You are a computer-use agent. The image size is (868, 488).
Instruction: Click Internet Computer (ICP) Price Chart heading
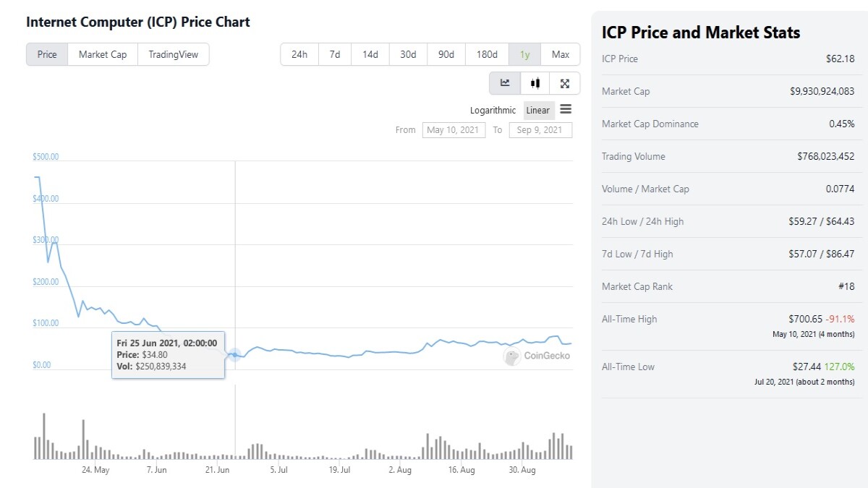pyautogui.click(x=138, y=22)
